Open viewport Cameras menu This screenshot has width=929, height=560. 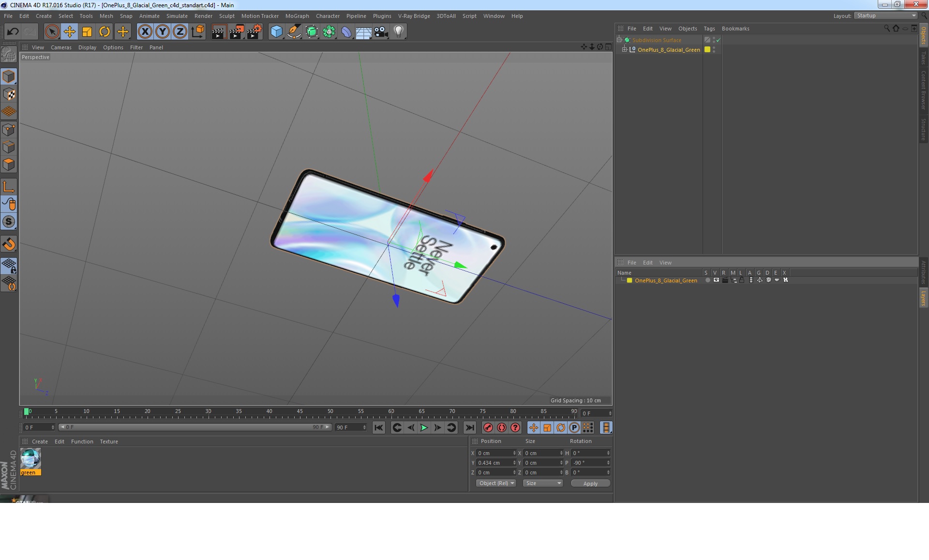61,47
